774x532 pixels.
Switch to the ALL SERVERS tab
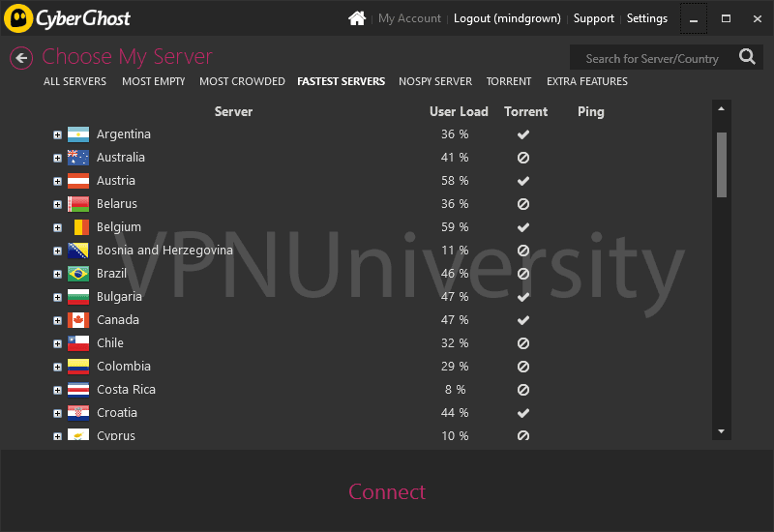tap(74, 81)
